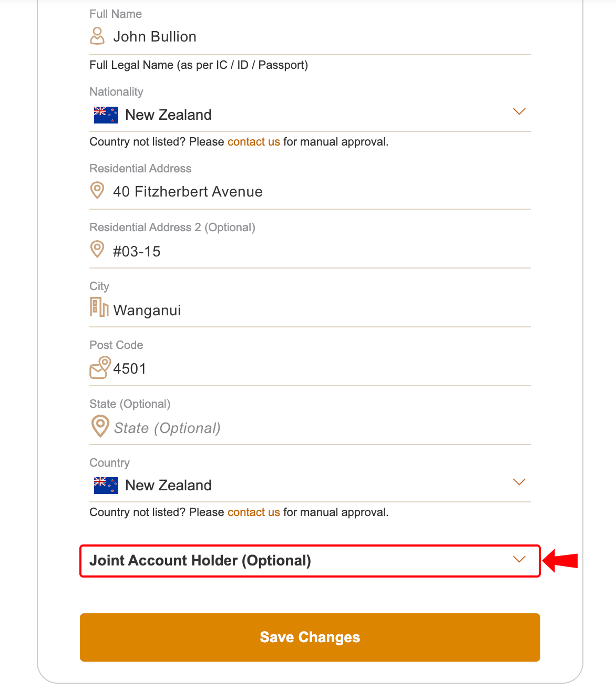Viewport: 616px width, 700px height.
Task: Click the building icon next to City
Action: (x=99, y=307)
